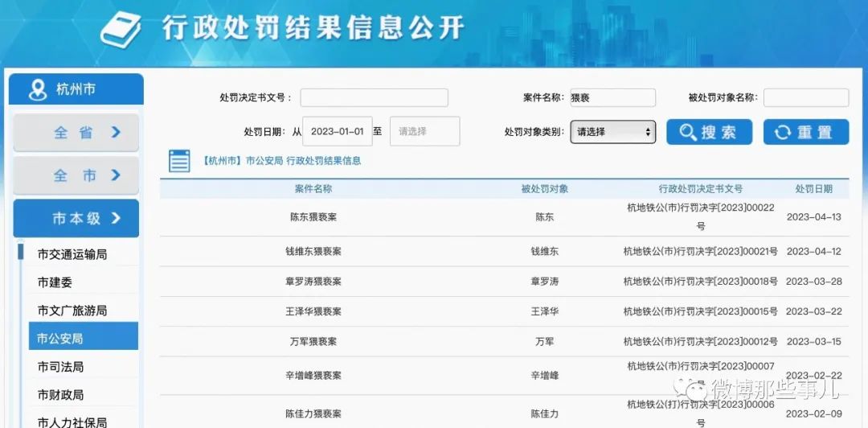Select 市交通运输局 in the sidebar

pos(72,254)
